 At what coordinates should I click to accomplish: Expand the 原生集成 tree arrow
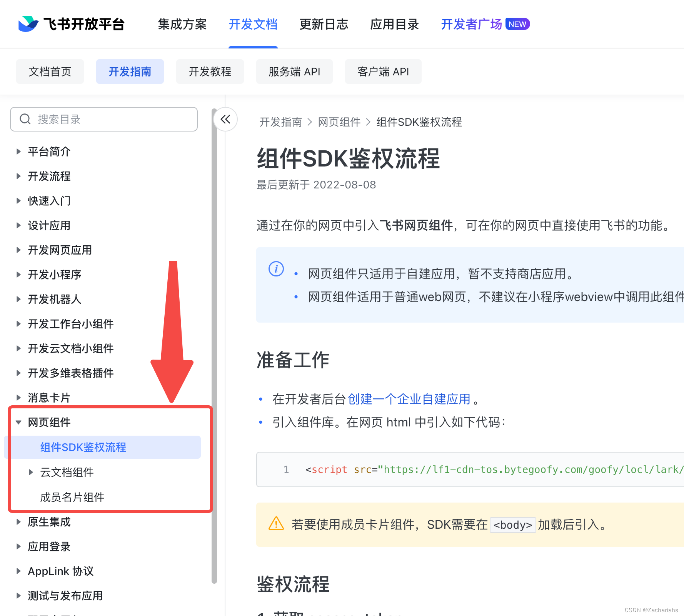pos(18,522)
